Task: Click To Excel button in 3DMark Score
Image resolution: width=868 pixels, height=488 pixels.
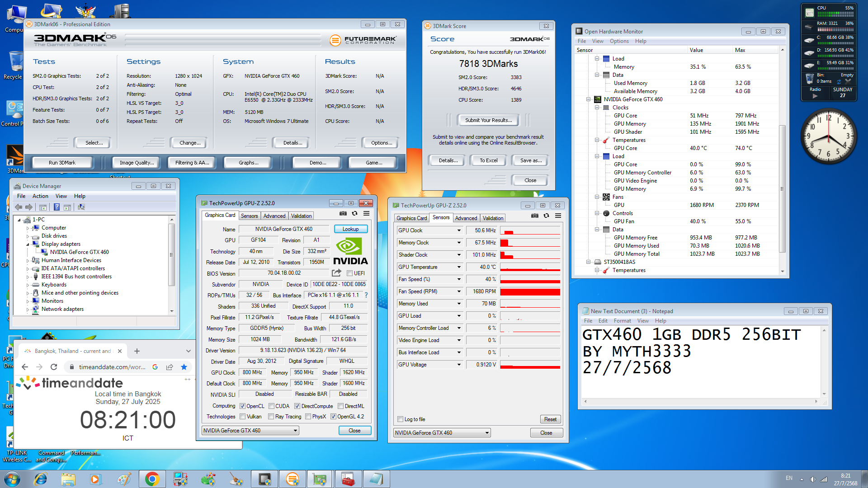Action: [489, 160]
